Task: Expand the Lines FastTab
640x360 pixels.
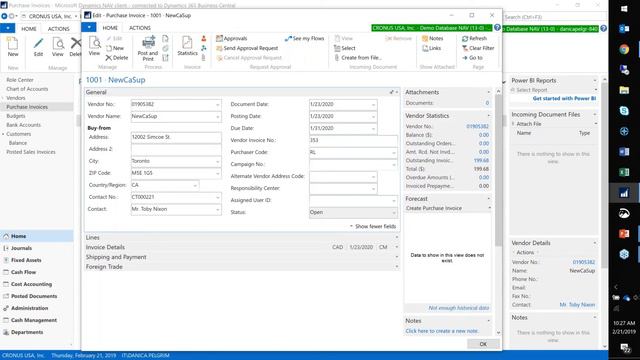Action: (241, 237)
